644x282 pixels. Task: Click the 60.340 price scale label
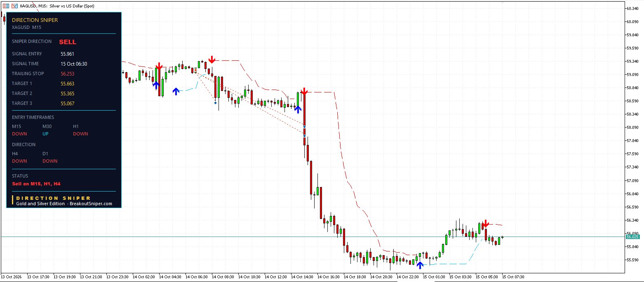point(632,8)
